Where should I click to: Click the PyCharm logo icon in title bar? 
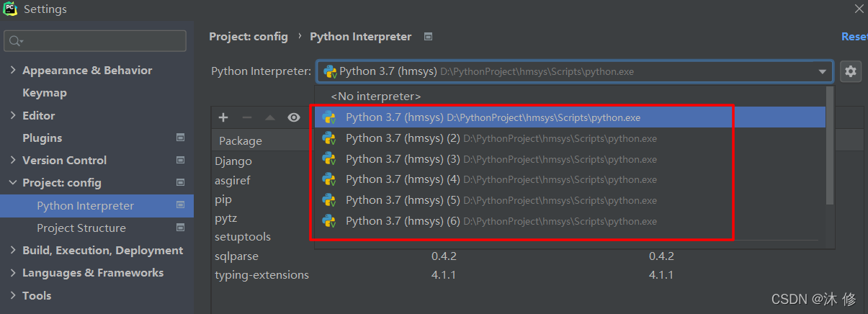tap(10, 9)
